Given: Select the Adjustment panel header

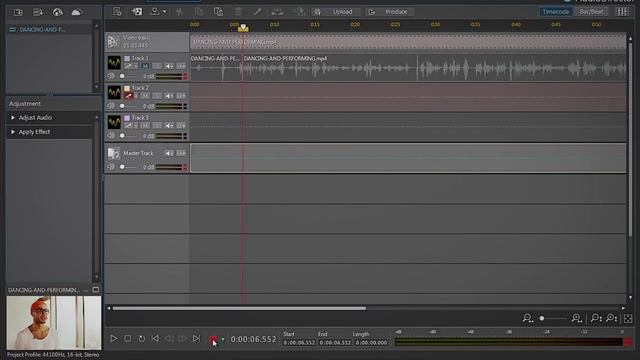Looking at the screenshot, I should coord(53,104).
